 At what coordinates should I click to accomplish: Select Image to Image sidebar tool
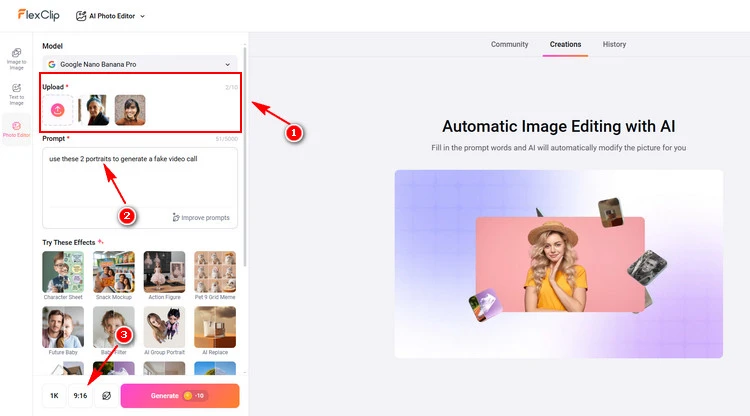16,59
